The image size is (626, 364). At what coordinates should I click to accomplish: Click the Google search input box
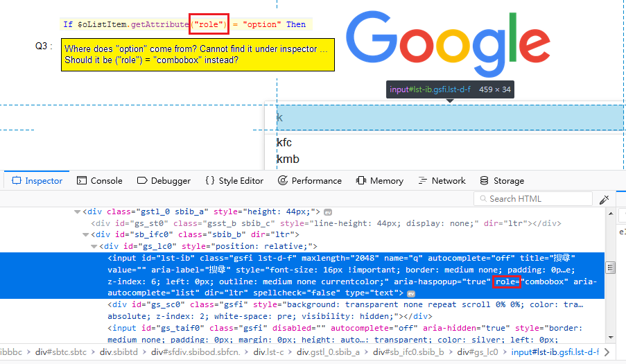click(x=450, y=118)
